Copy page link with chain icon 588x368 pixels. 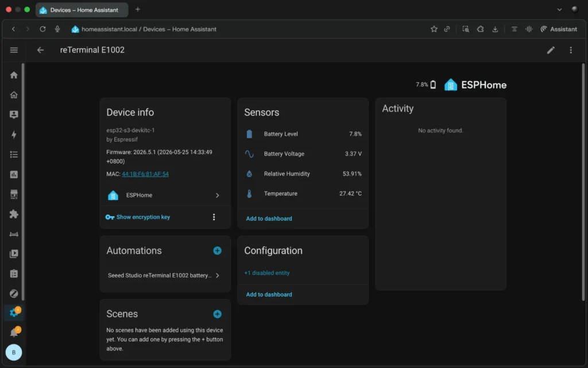[447, 29]
